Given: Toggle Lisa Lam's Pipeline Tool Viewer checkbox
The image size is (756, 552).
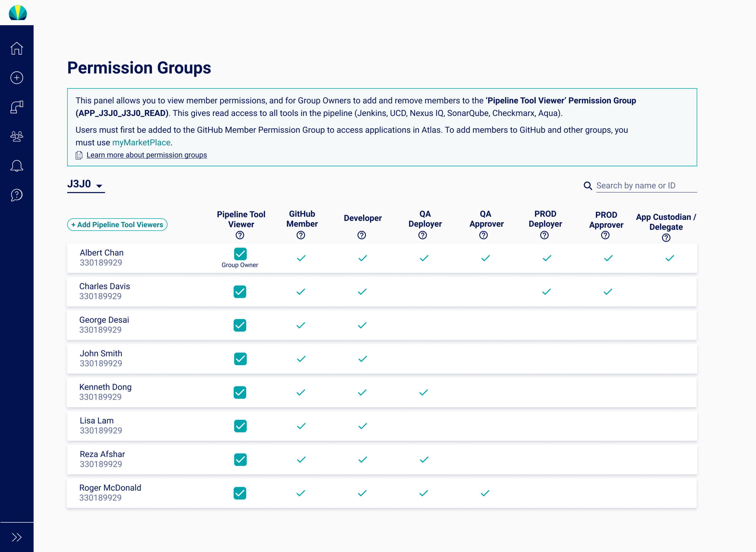Looking at the screenshot, I should tap(240, 426).
